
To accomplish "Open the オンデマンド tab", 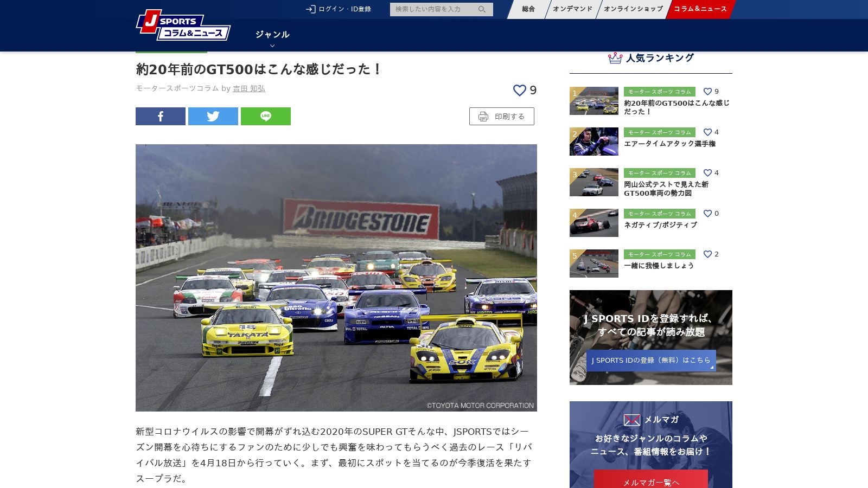I will pyautogui.click(x=572, y=9).
